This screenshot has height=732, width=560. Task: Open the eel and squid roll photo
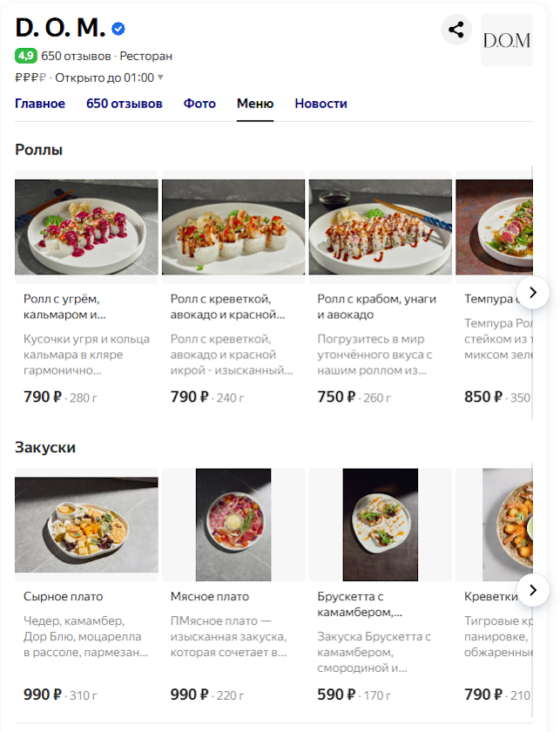point(86,227)
